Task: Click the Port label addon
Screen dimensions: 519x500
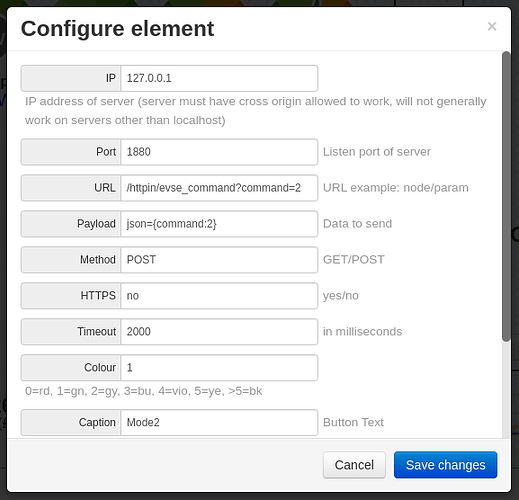Action: point(71,152)
